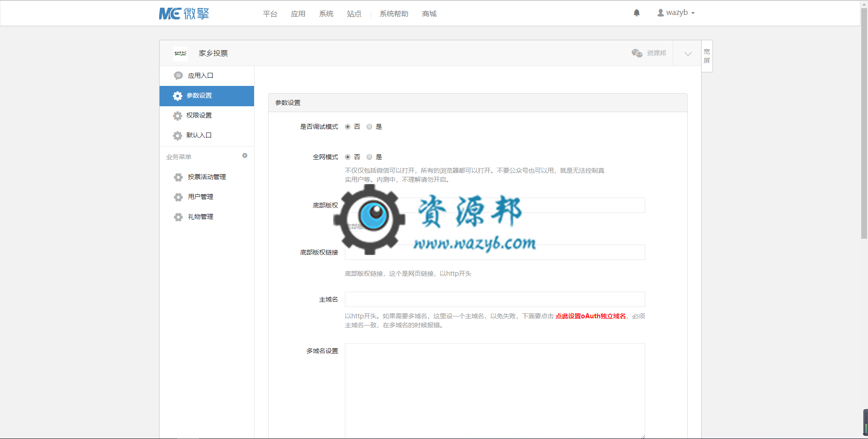This screenshot has height=439, width=868.
Task: Open 用户管理 in the sidebar
Action: [207, 197]
